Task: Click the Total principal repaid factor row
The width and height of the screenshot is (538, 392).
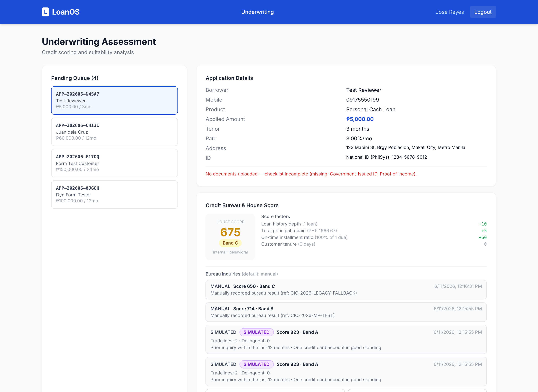Action: pos(374,231)
